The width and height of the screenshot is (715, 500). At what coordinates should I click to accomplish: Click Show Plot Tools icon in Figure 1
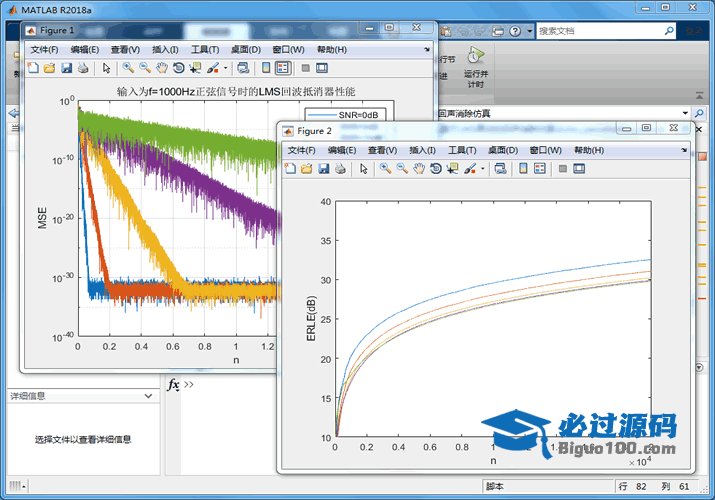(322, 68)
